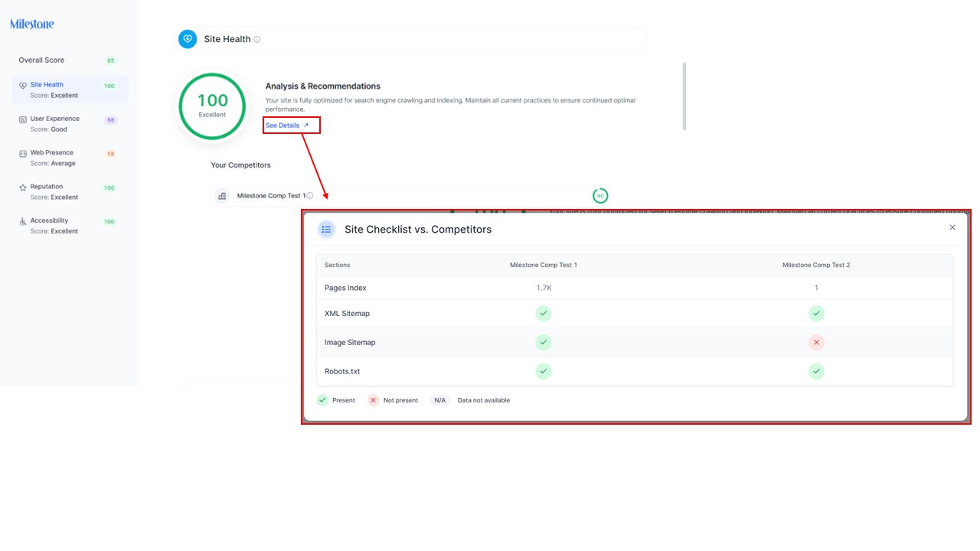Click the Reputation 100 badge
Viewport: 980px width, 551px height.
click(109, 187)
